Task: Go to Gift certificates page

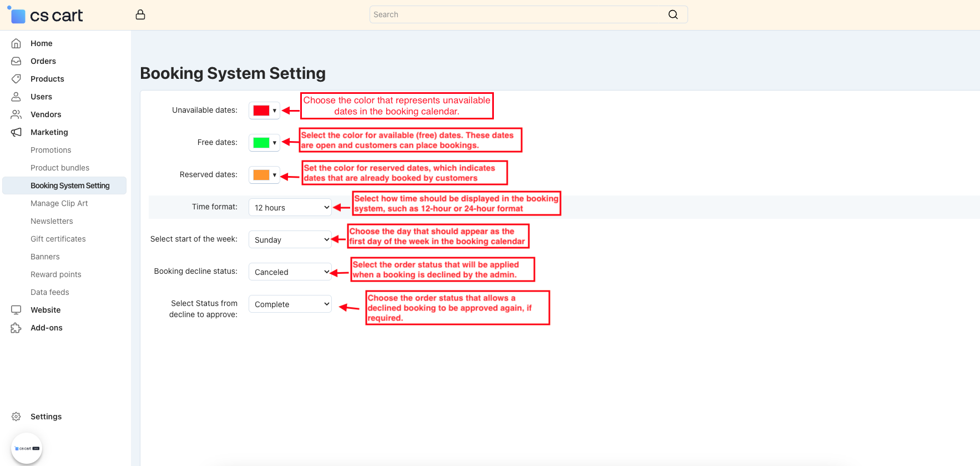Action: 58,239
